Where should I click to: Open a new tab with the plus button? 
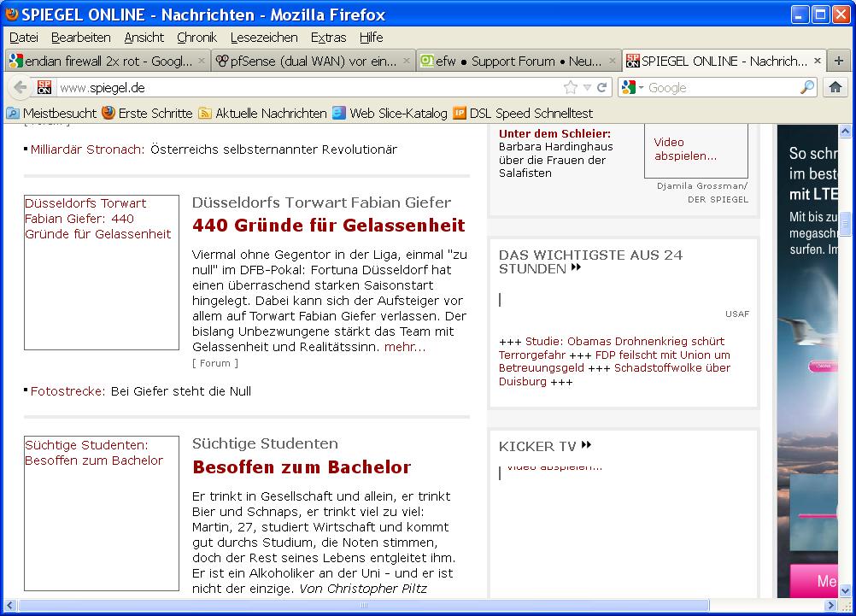(839, 61)
